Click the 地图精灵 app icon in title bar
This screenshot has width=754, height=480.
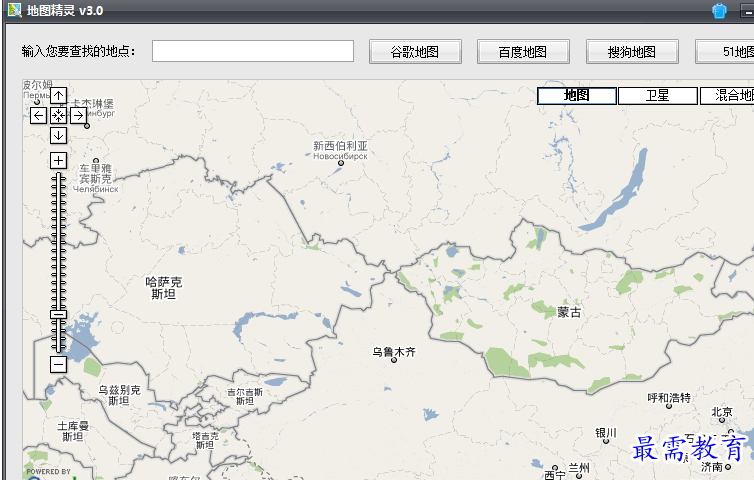(x=14, y=10)
